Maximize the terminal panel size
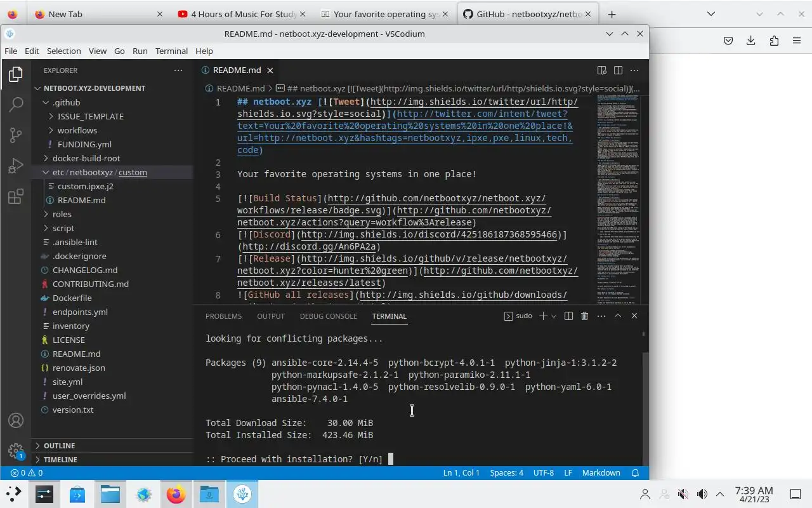This screenshot has width=812, height=508. point(618,316)
